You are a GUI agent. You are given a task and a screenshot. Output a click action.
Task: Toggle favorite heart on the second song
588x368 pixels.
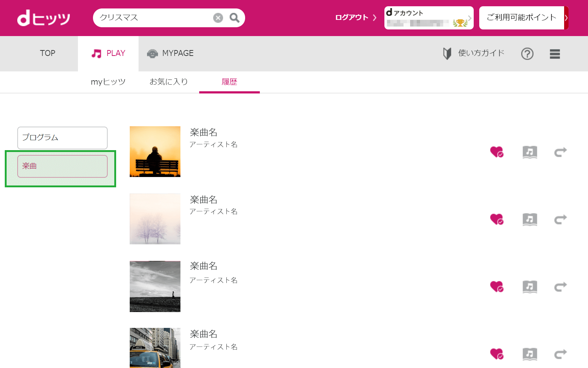click(496, 219)
